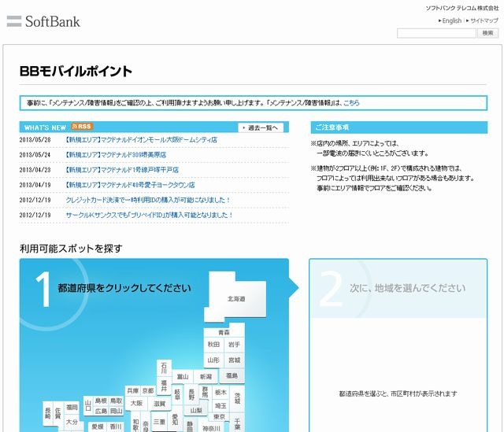
Task: Select 長崎 prefecture on the map
Action: (48, 413)
